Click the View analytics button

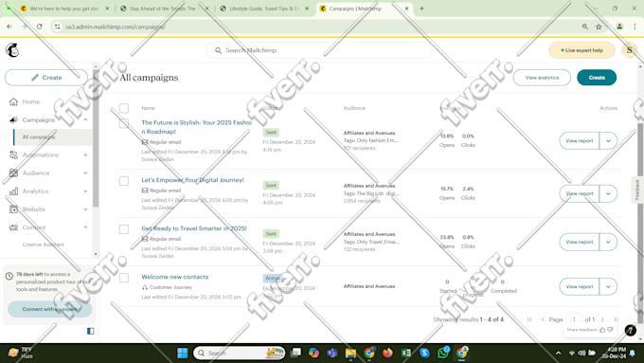click(x=542, y=78)
